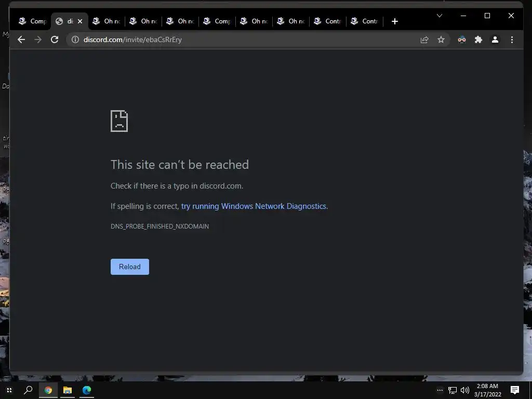Open Chrome's three-dot menu

pos(512,39)
